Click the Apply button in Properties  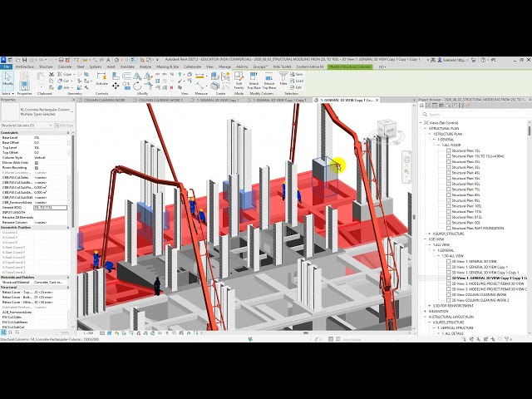[65, 332]
